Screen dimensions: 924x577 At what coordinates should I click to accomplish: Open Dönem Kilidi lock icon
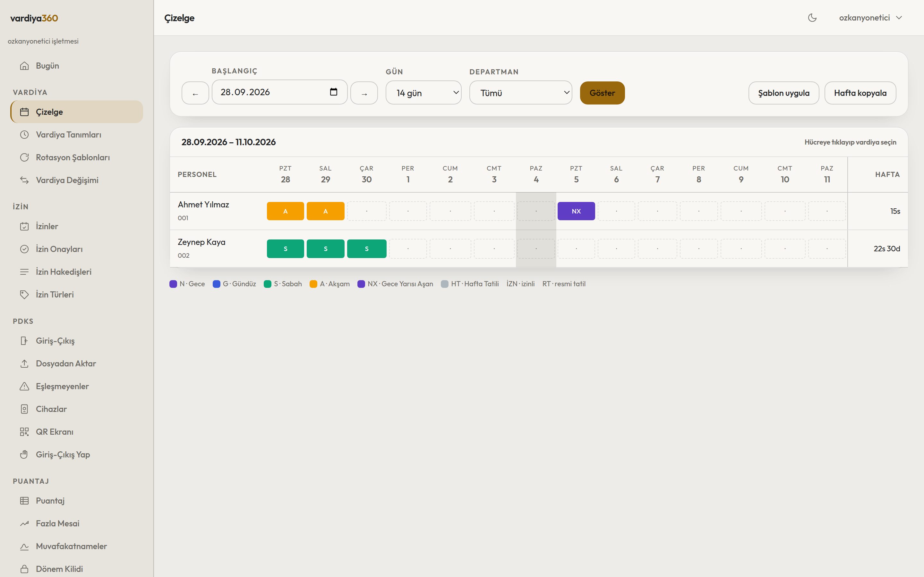pos(24,569)
